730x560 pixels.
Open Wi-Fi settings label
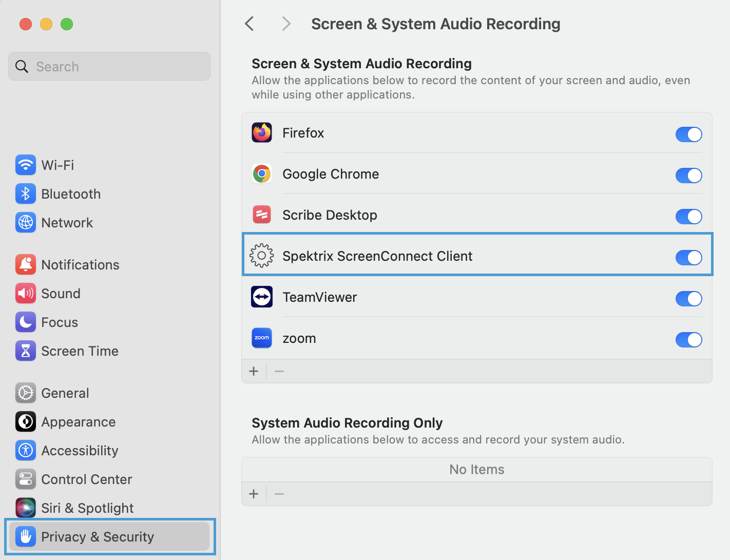(57, 165)
